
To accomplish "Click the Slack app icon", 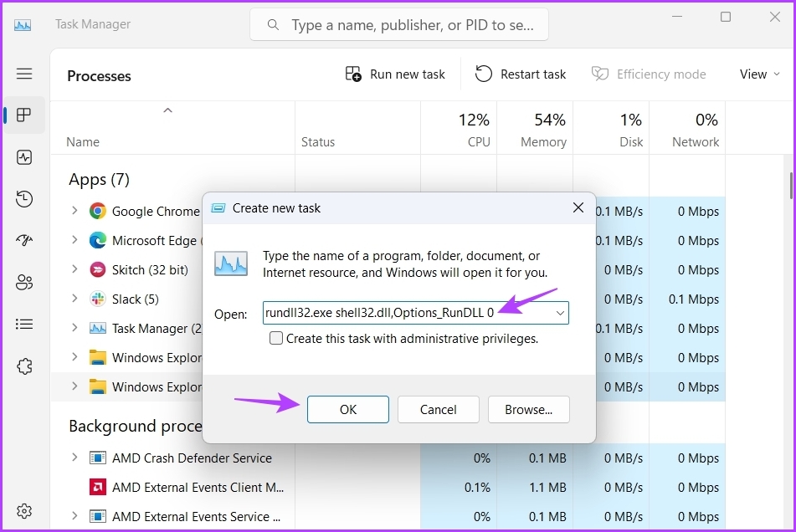I will coord(97,299).
